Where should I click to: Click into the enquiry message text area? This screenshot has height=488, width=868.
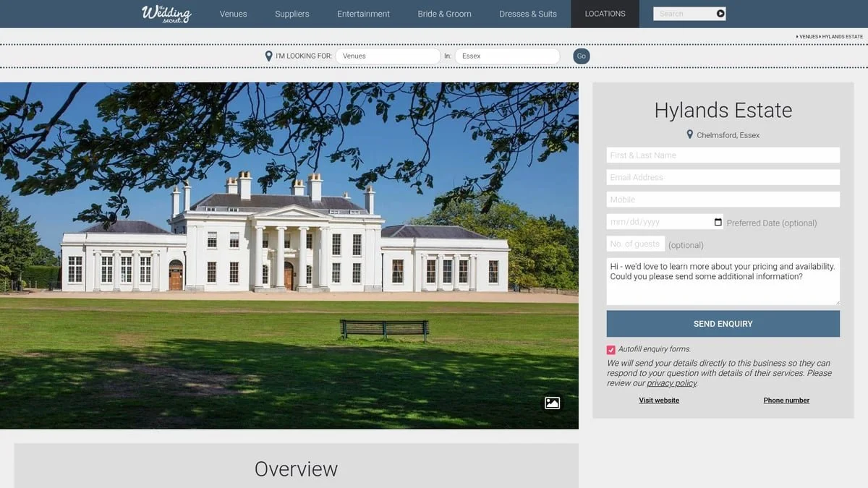(x=723, y=281)
